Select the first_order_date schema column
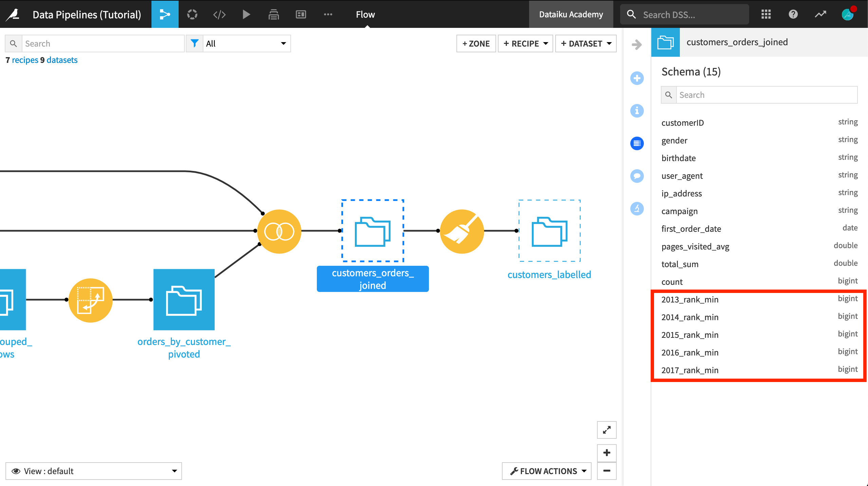The image size is (868, 486). pyautogui.click(x=760, y=229)
